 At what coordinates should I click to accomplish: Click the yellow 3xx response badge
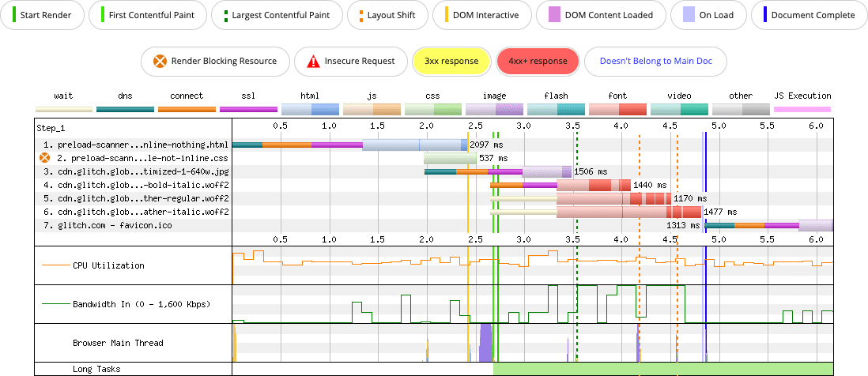451,61
